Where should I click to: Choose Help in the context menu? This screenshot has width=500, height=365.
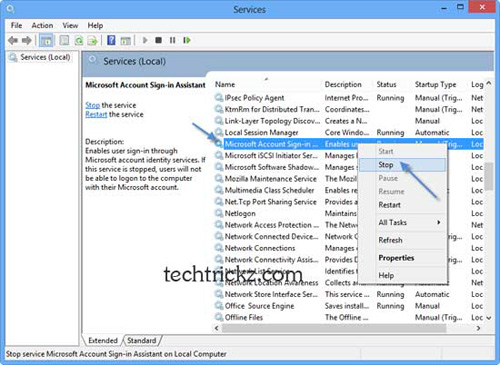(x=402, y=275)
